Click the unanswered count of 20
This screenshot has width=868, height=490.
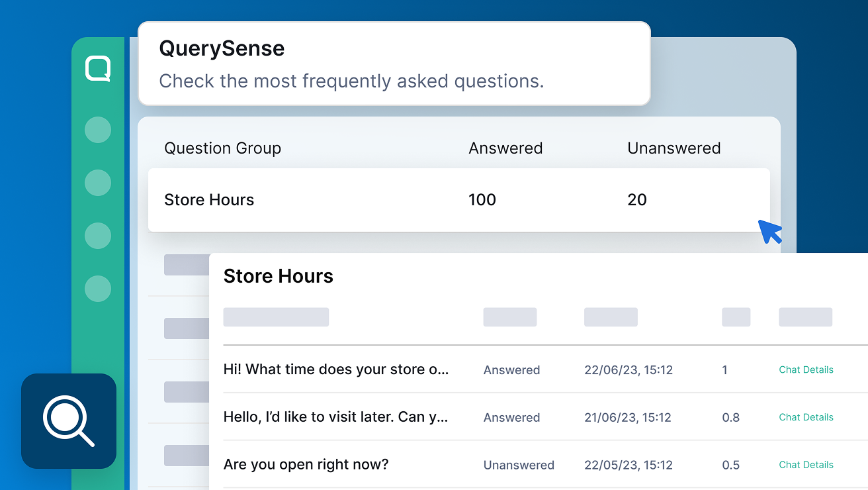click(637, 200)
